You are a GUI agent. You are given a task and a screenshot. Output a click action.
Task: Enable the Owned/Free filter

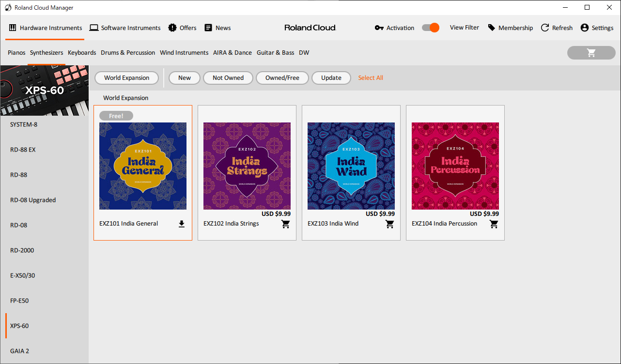(282, 78)
